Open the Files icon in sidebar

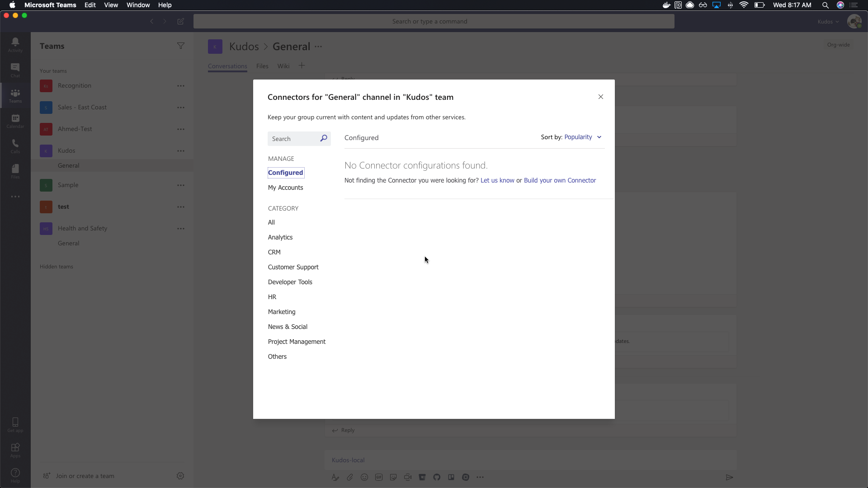click(x=15, y=171)
